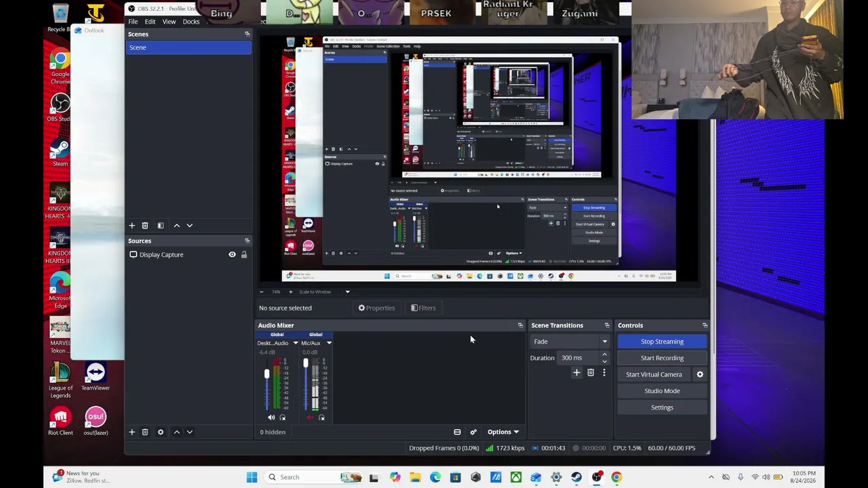Open Steam from the taskbar
This screenshot has width=868, height=488.
point(576,477)
